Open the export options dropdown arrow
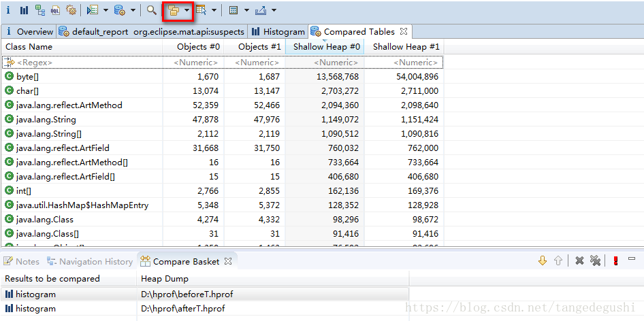 pyautogui.click(x=274, y=10)
